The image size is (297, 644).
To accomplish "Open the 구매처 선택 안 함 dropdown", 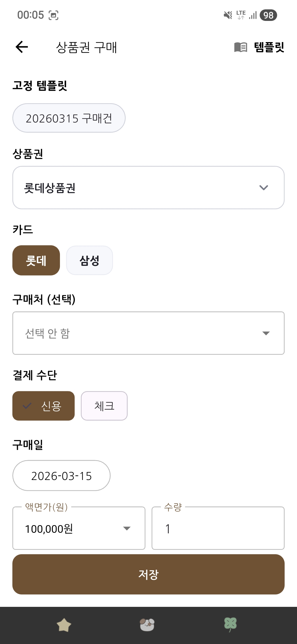I will tap(148, 333).
